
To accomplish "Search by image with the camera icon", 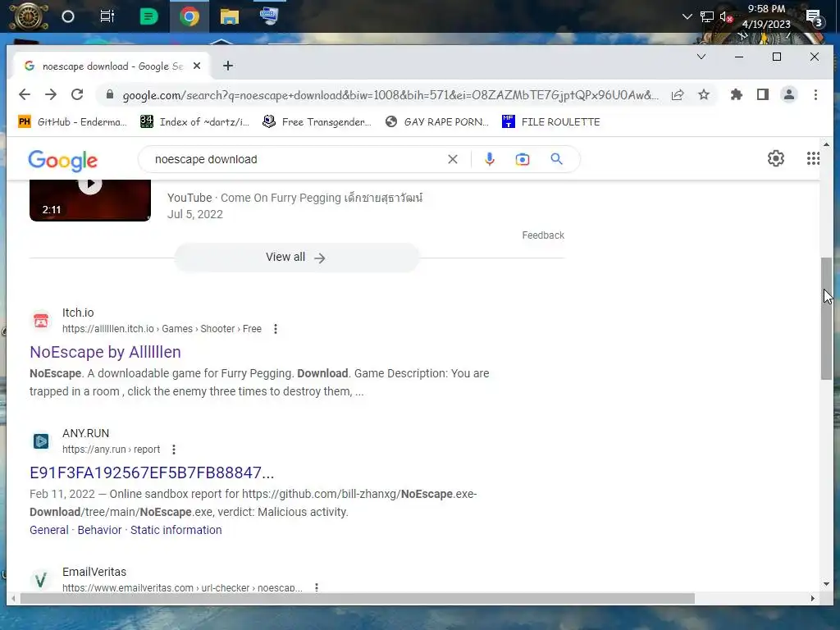I will 523,159.
